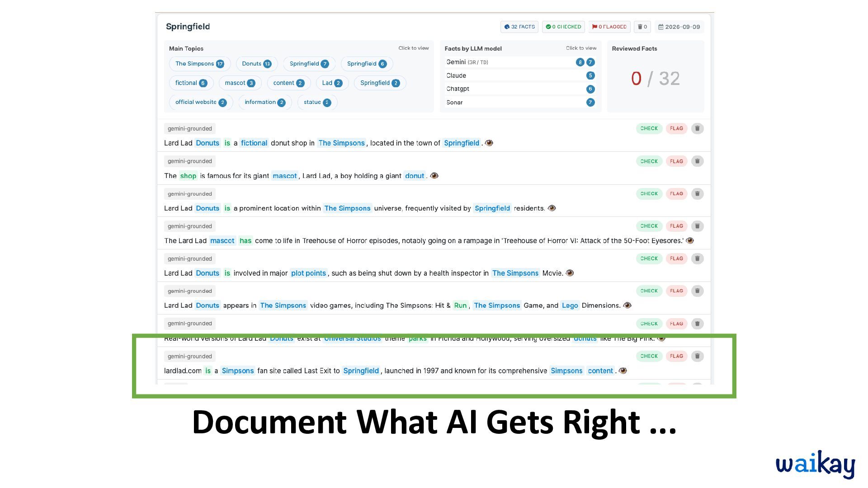Click highlighted word Springfield in lardlad.com fact
Viewport: 868px width, 488px height.
361,371
